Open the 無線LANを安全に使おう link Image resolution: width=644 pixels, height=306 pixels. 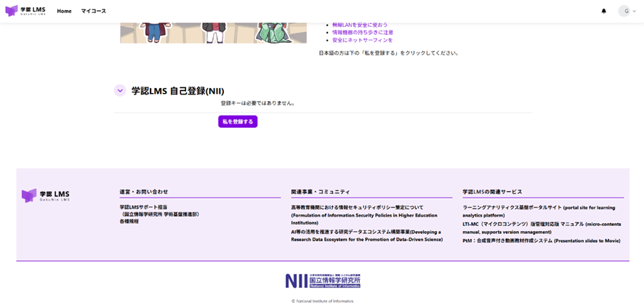[x=360, y=25]
